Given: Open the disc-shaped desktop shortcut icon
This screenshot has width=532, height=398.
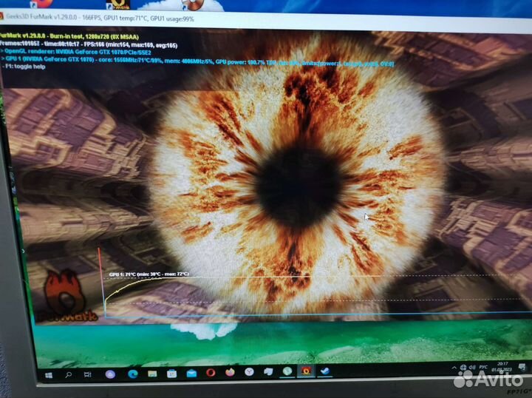Looking at the screenshot, I should click(193, 4).
